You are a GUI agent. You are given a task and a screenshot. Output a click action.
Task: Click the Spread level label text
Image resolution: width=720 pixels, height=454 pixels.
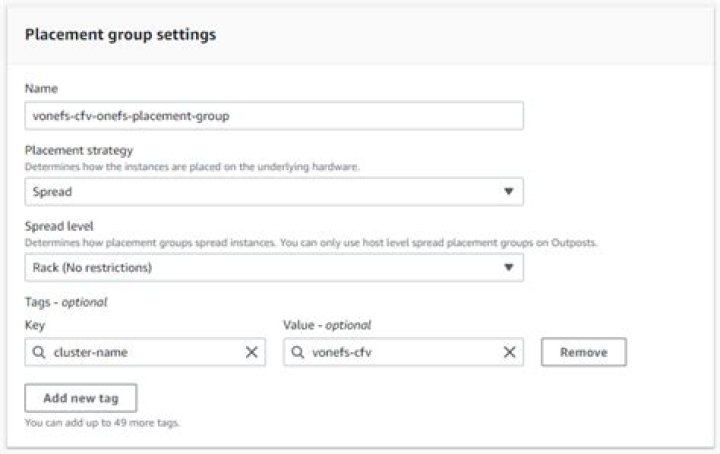coord(62,227)
